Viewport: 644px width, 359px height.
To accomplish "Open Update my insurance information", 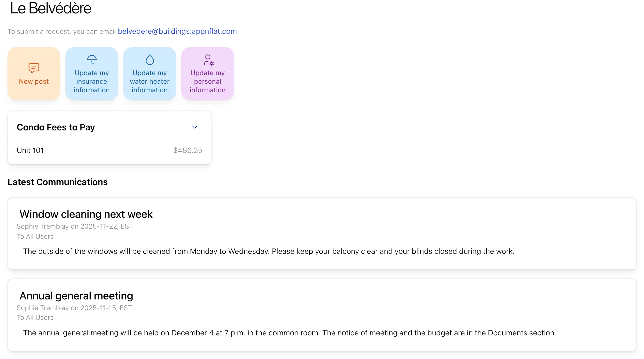I will [92, 74].
